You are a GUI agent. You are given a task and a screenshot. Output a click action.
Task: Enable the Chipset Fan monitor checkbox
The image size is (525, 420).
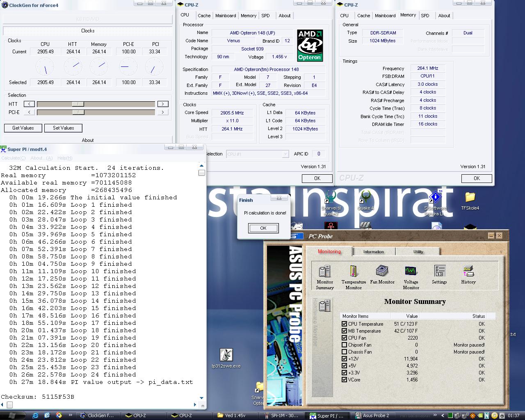[344, 345]
